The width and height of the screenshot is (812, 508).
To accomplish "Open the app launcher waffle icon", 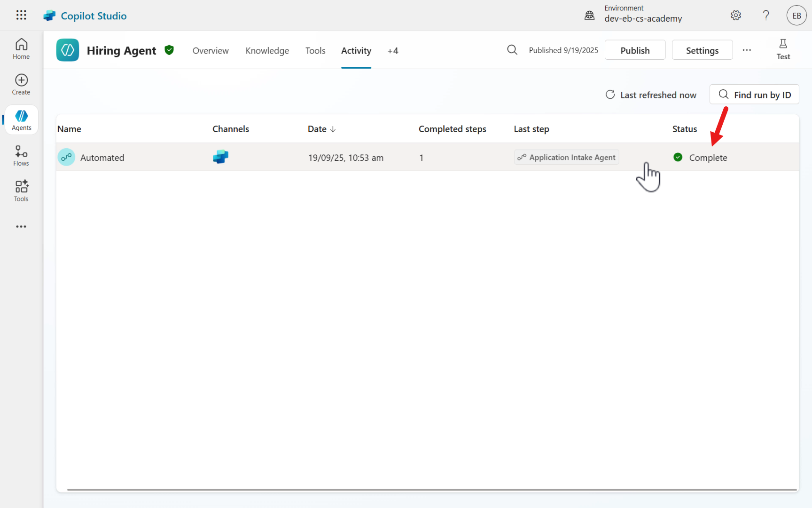I will [21, 15].
